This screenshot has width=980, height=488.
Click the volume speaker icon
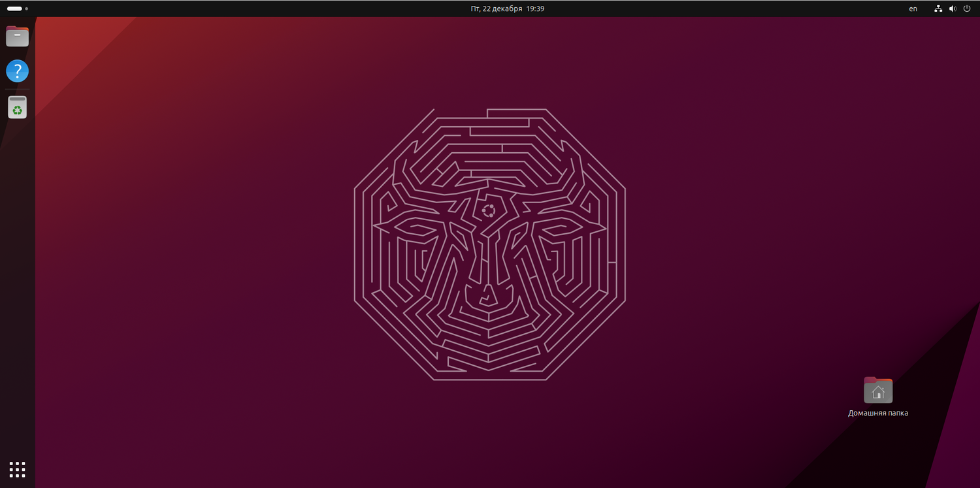953,8
